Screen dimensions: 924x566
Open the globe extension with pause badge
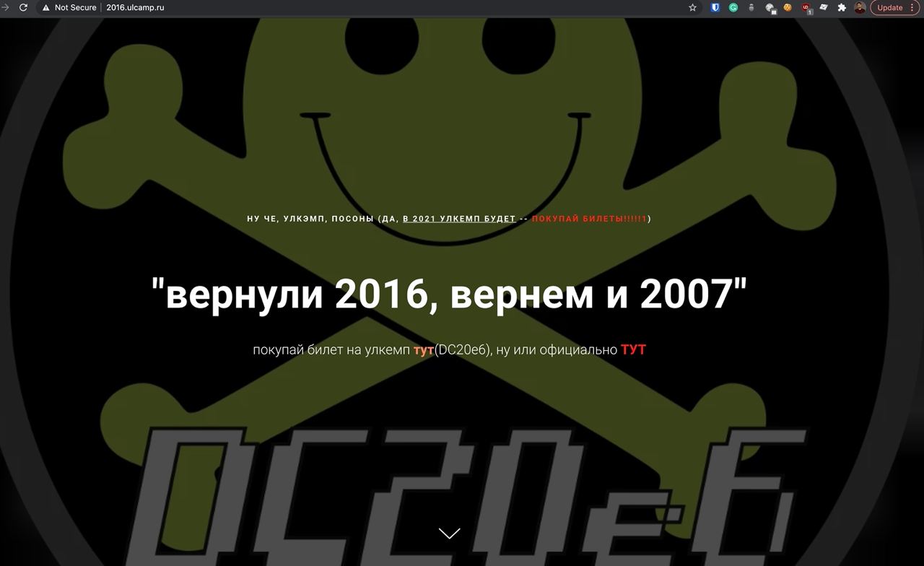[770, 8]
